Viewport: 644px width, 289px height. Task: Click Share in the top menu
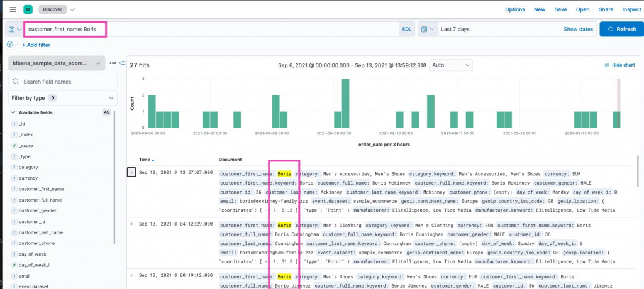(x=606, y=9)
